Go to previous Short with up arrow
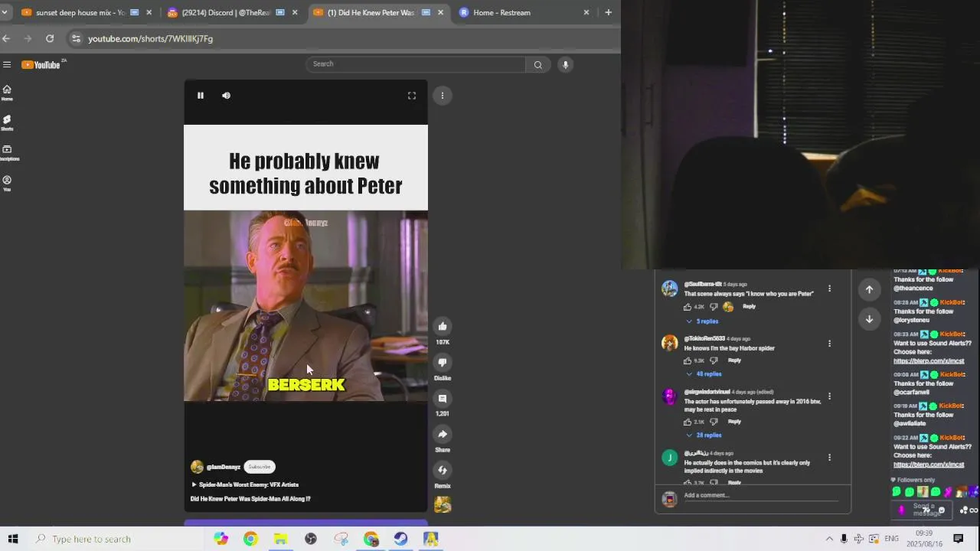980x551 pixels. (869, 289)
